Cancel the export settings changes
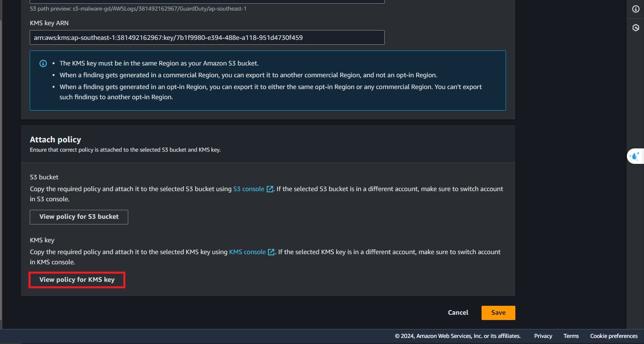This screenshot has width=644, height=344. click(x=458, y=313)
